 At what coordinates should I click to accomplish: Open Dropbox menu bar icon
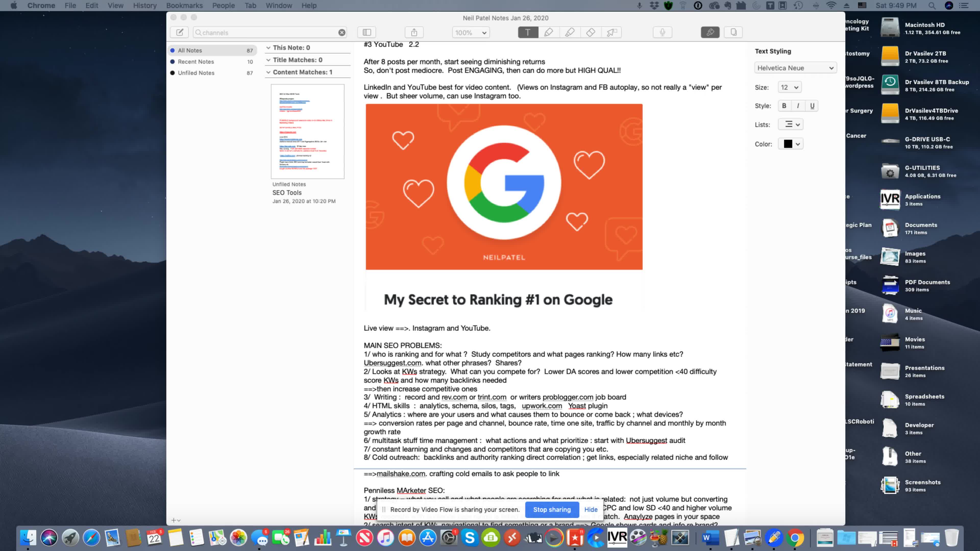tap(654, 5)
